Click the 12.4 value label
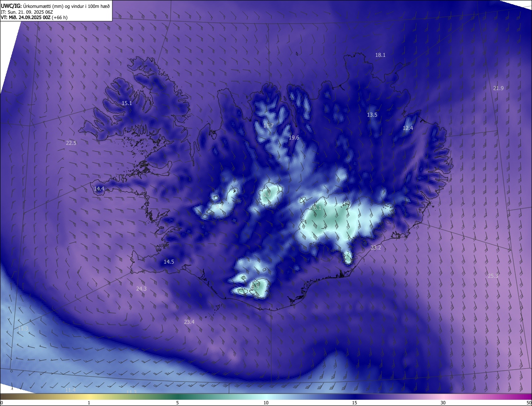Image resolution: width=532 pixels, height=406 pixels. pyautogui.click(x=408, y=128)
